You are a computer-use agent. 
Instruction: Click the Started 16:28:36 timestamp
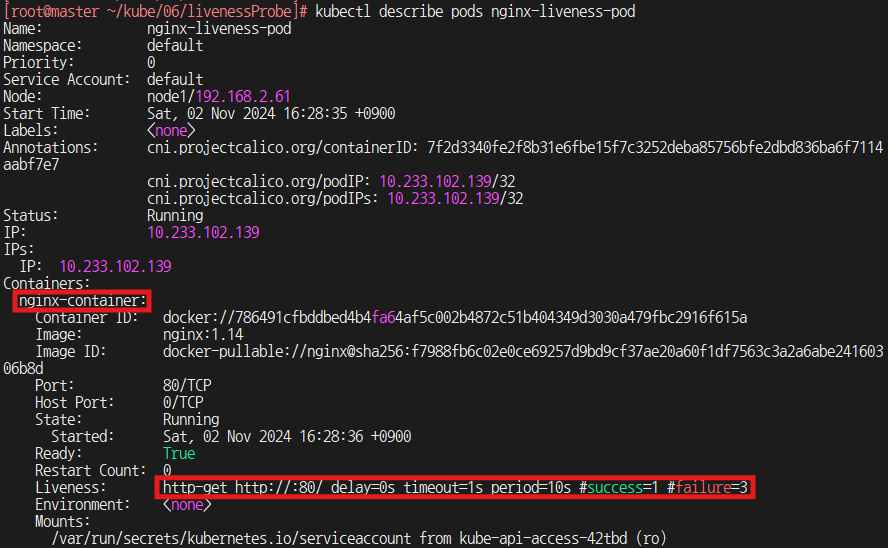(x=287, y=436)
